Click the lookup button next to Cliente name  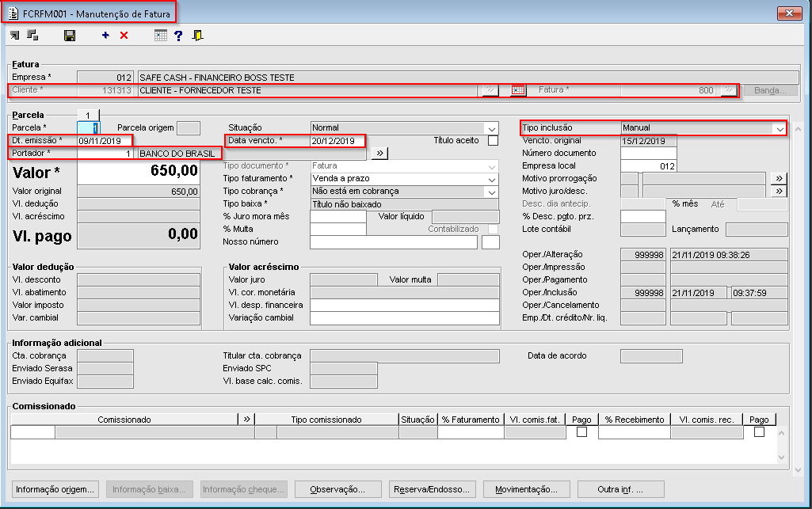[490, 90]
